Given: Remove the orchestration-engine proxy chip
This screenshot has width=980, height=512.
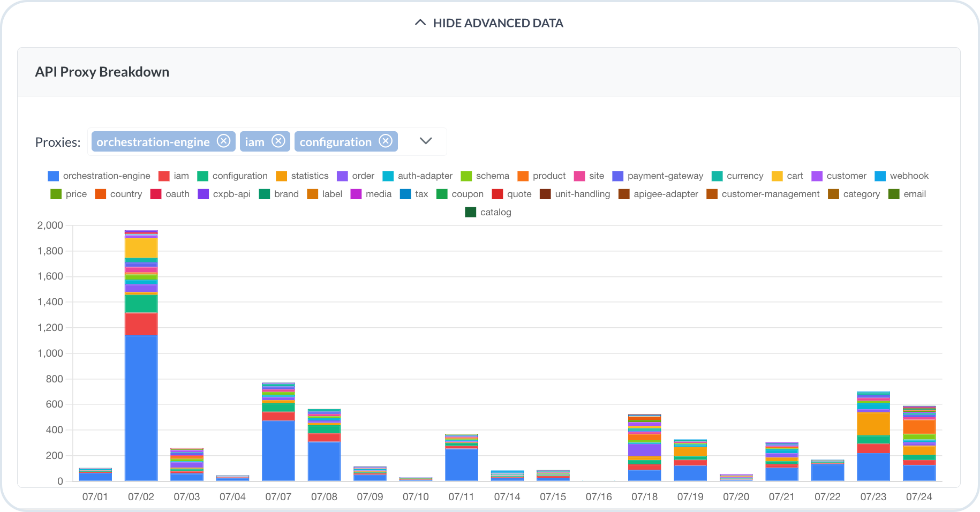Looking at the screenshot, I should coord(223,141).
